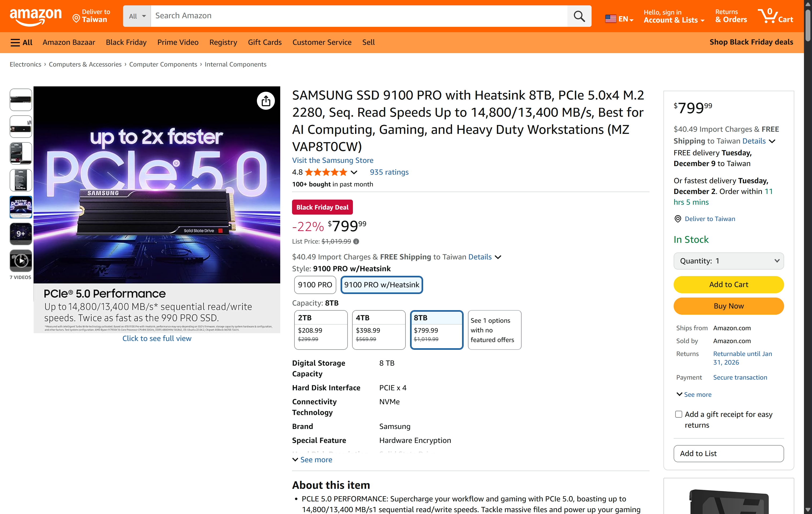This screenshot has width=812, height=514.
Task: Click Shop Black Friday deals link
Action: click(751, 42)
